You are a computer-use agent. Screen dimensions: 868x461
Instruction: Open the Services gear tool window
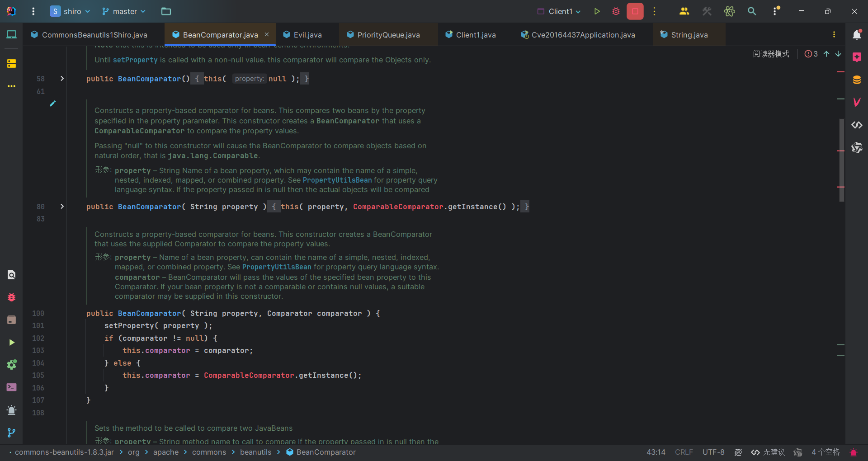point(11,365)
